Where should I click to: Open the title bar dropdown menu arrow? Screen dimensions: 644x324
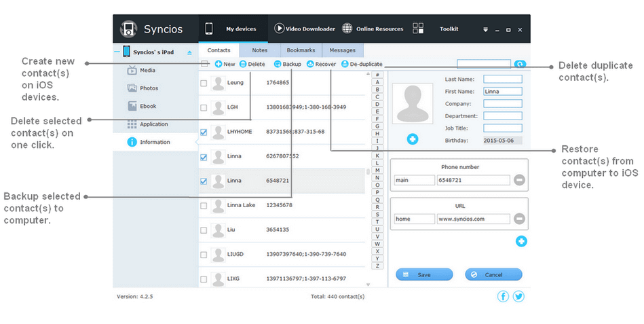click(485, 30)
